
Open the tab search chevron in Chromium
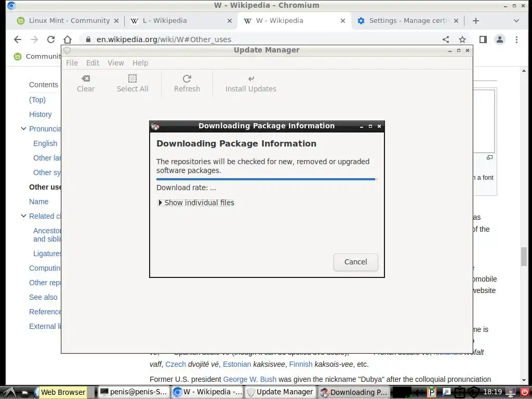(x=516, y=21)
